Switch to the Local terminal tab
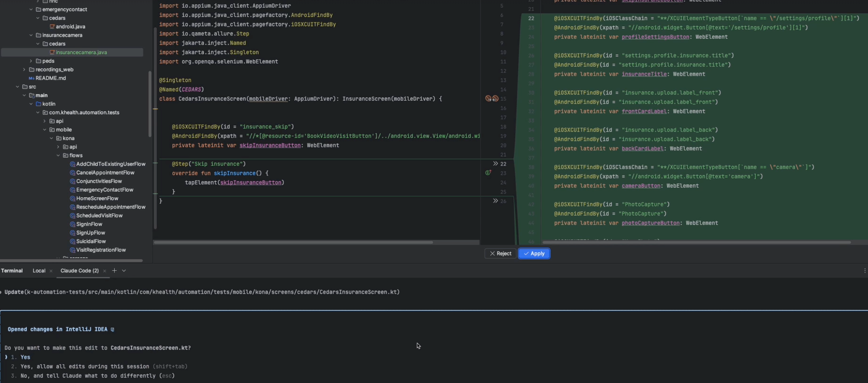The image size is (868, 383). 39,271
